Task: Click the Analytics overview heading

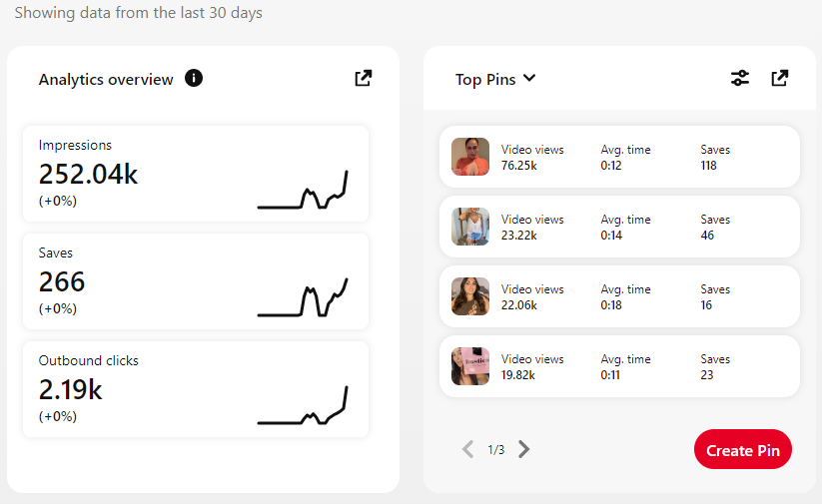Action: pos(106,79)
